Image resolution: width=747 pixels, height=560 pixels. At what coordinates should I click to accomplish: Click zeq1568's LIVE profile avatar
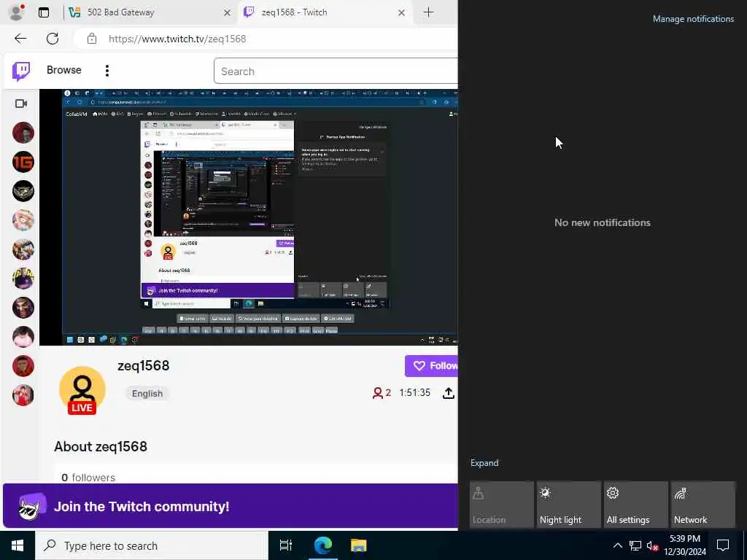click(x=82, y=390)
